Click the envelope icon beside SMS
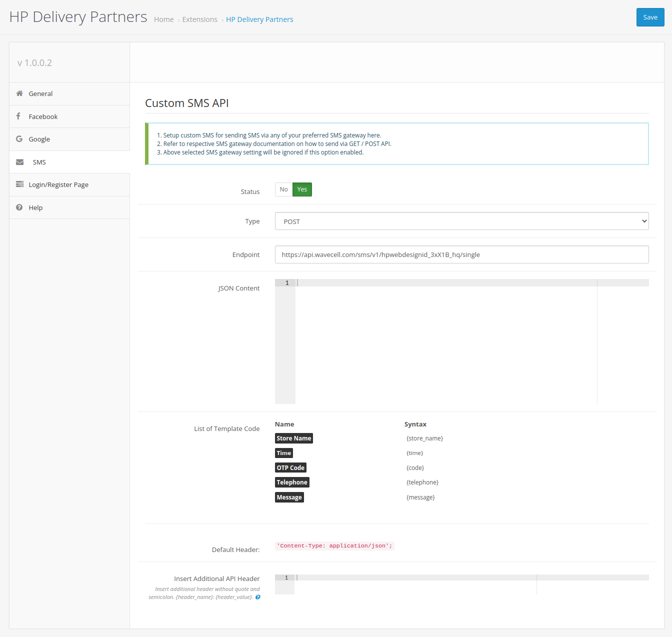 20,162
